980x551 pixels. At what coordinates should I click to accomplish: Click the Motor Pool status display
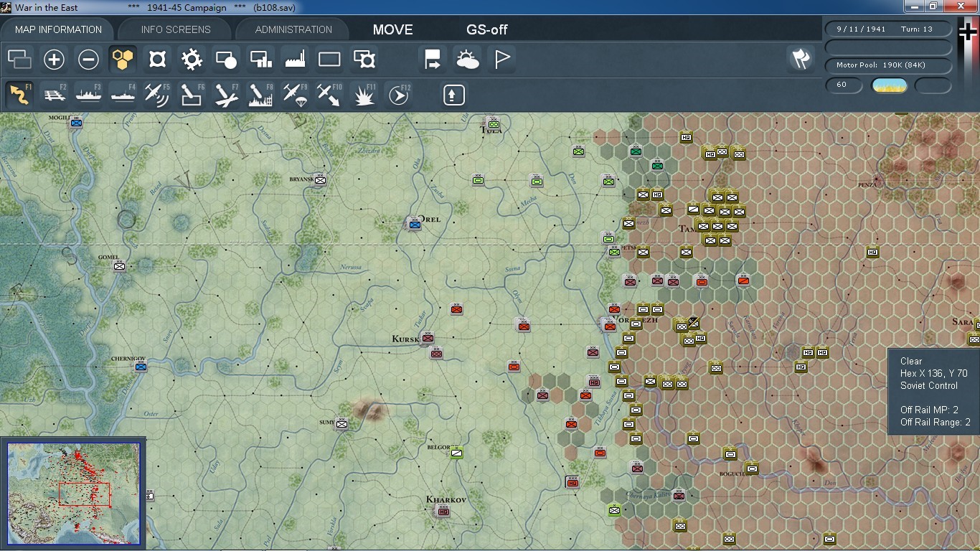click(x=888, y=65)
